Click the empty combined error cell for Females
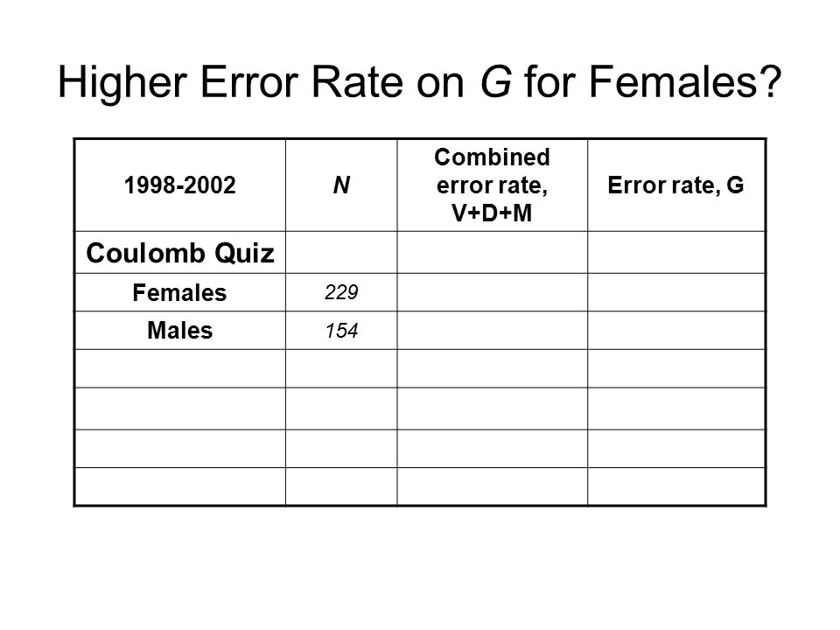840x630 pixels. click(x=493, y=292)
